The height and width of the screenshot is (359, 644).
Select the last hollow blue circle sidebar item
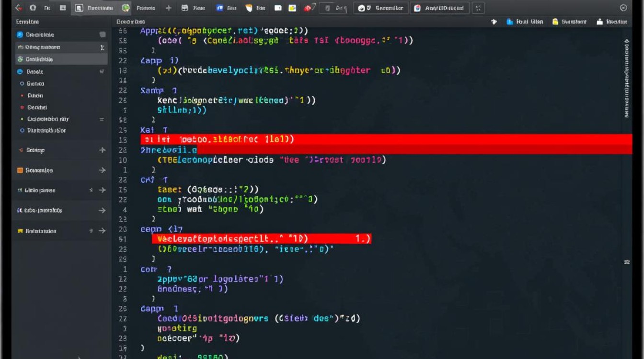22,130
